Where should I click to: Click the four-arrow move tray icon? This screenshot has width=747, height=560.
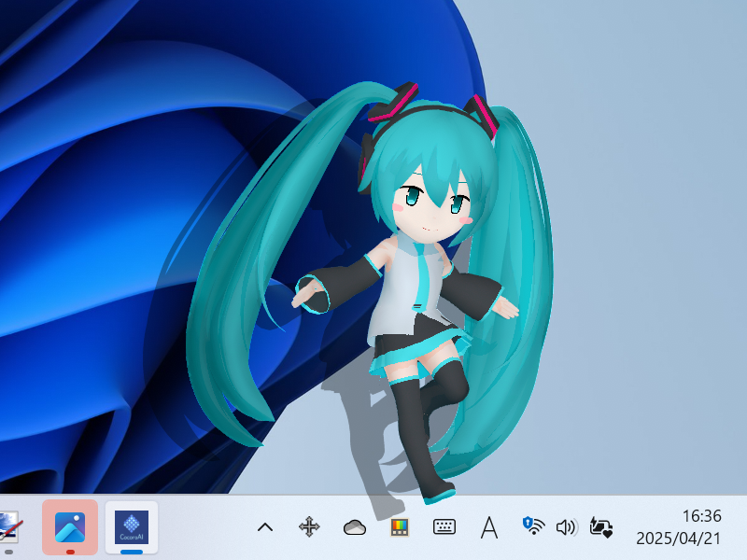tap(309, 527)
